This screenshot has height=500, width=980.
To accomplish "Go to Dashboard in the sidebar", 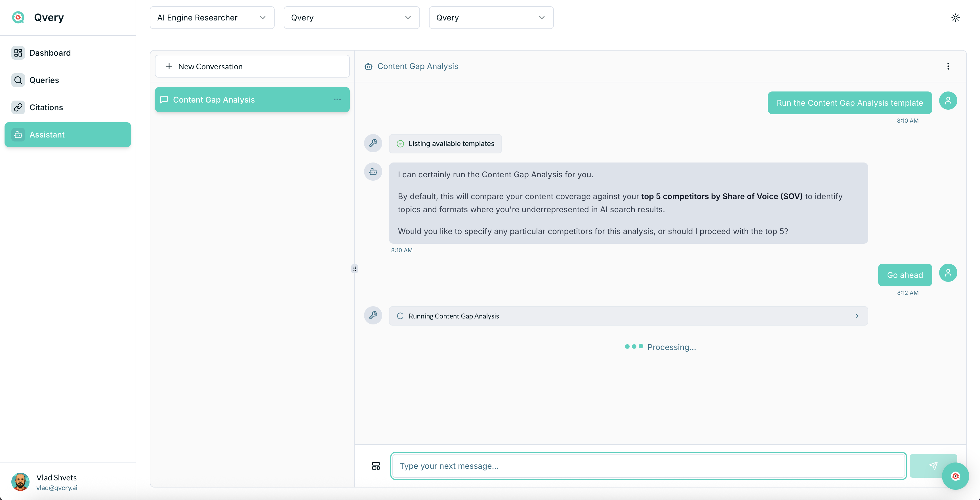I will tap(50, 53).
